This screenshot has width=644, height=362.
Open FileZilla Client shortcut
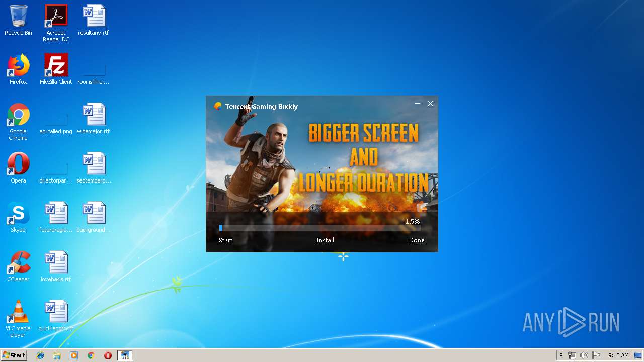point(56,69)
